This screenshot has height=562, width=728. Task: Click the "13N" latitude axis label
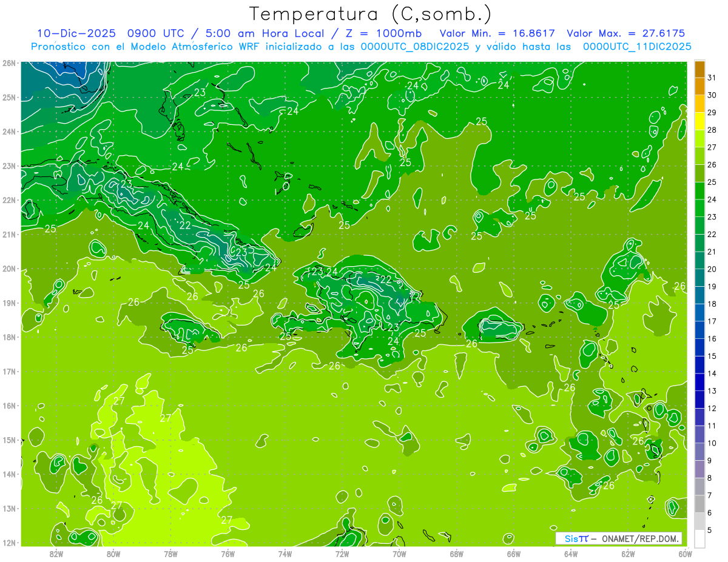click(8, 509)
